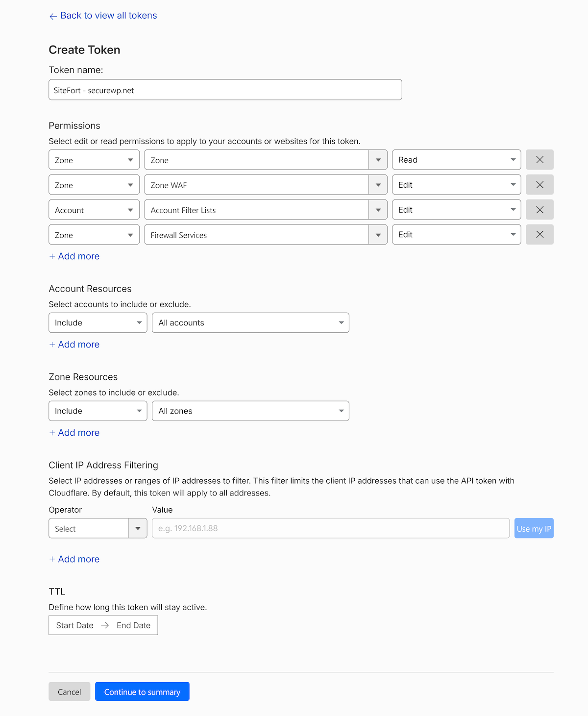Change Edit access level for Firewall Services
Screen dimensions: 588x716
(x=456, y=235)
